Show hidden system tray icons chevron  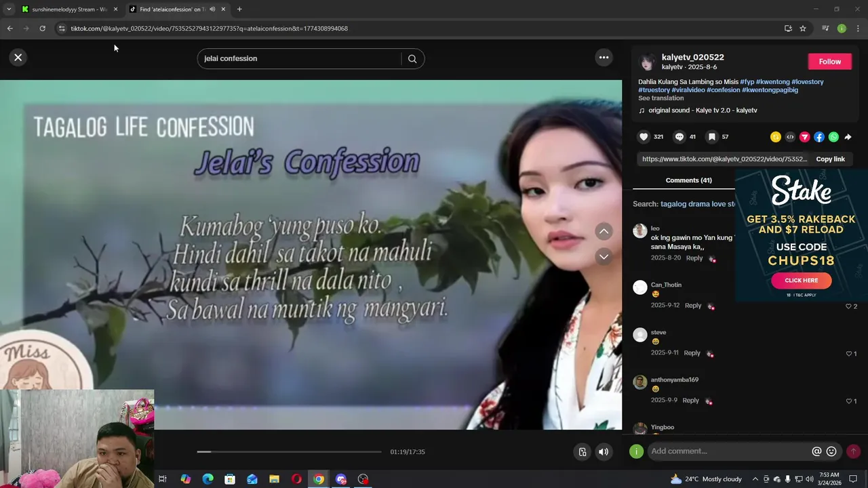click(x=755, y=479)
